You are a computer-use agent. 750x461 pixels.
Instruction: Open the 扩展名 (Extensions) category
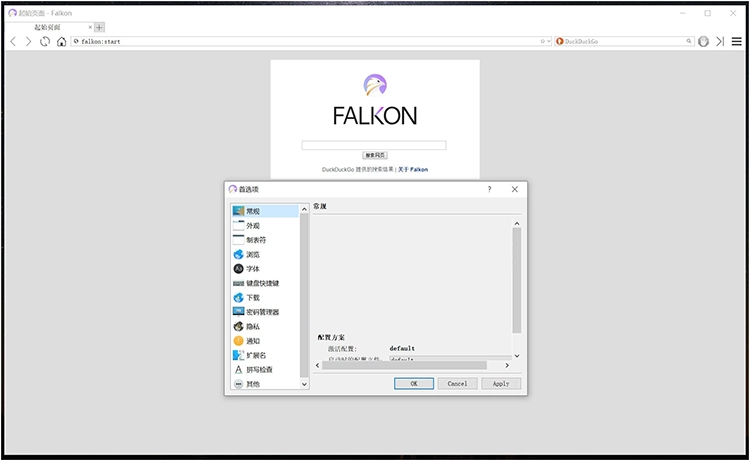pyautogui.click(x=256, y=355)
